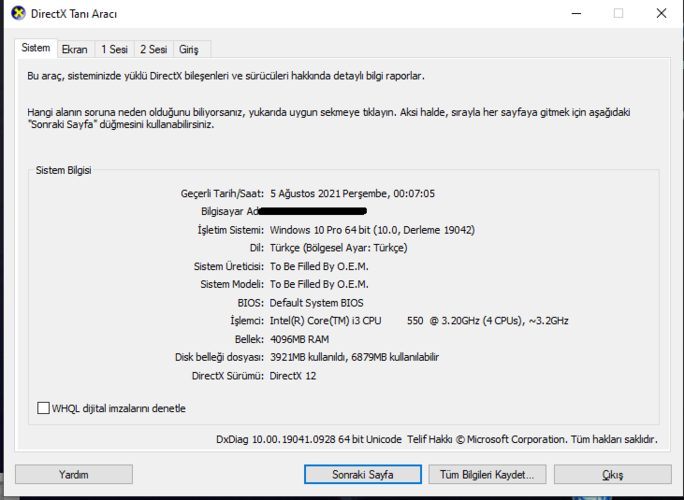Image resolution: width=684 pixels, height=500 pixels.
Task: Minimize the DirectX Tanı Aracı window
Action: pos(576,14)
